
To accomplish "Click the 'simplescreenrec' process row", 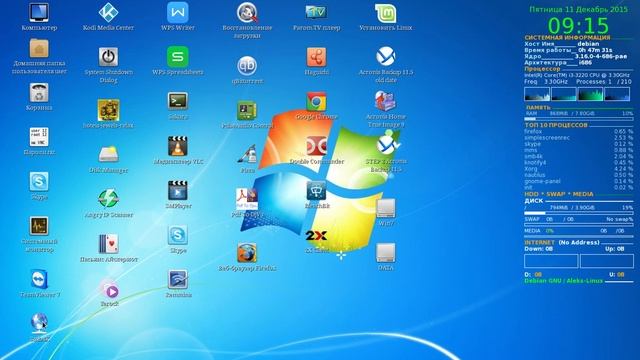I will coord(578,138).
